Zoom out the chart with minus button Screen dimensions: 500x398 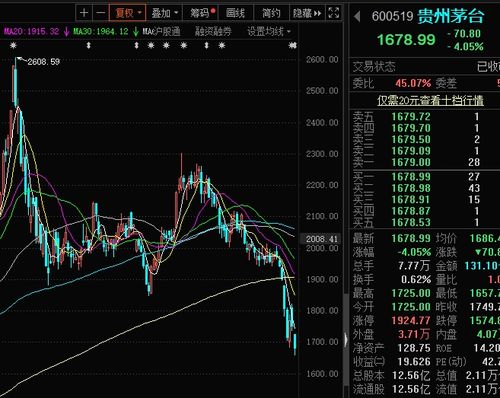coord(100,13)
